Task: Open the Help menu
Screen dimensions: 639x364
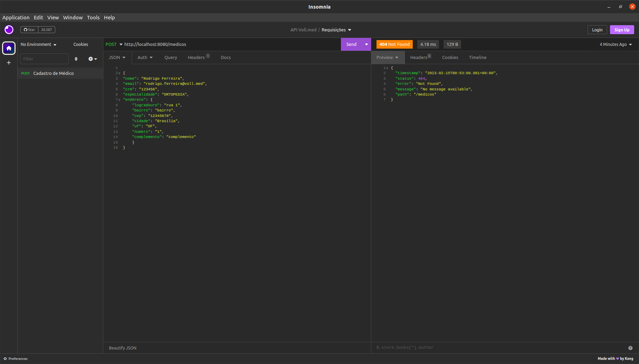Action: point(109,18)
